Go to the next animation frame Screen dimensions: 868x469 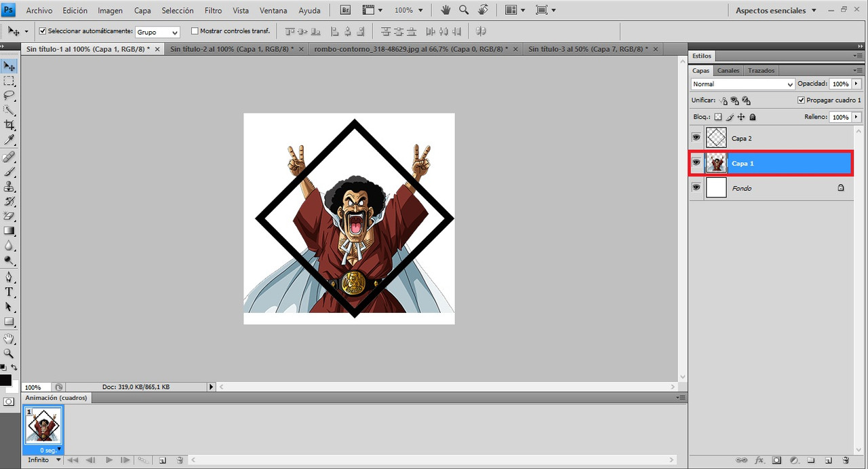pyautogui.click(x=126, y=460)
